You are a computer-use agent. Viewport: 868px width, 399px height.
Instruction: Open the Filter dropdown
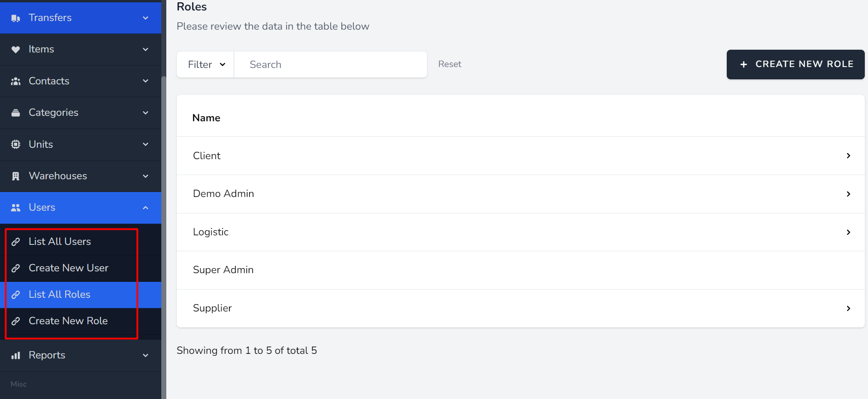point(206,64)
